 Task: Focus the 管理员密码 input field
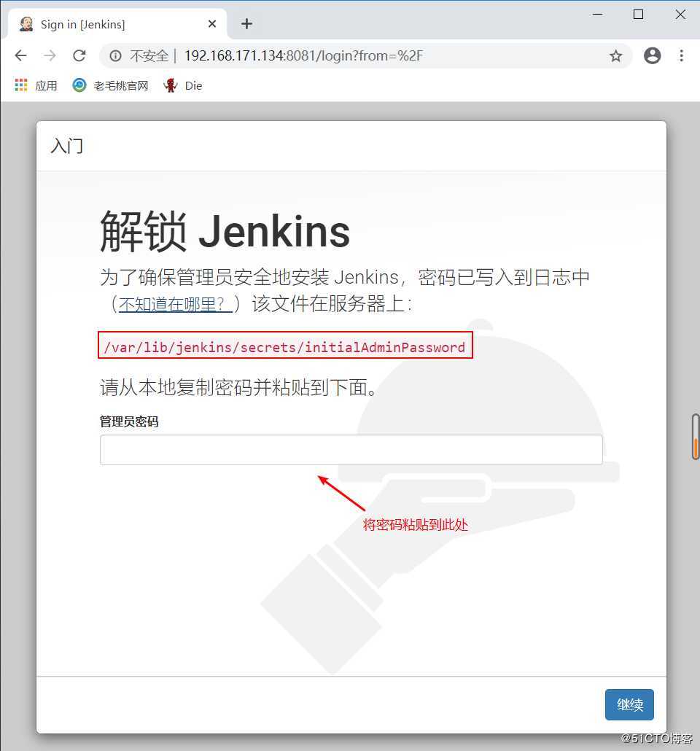click(351, 450)
